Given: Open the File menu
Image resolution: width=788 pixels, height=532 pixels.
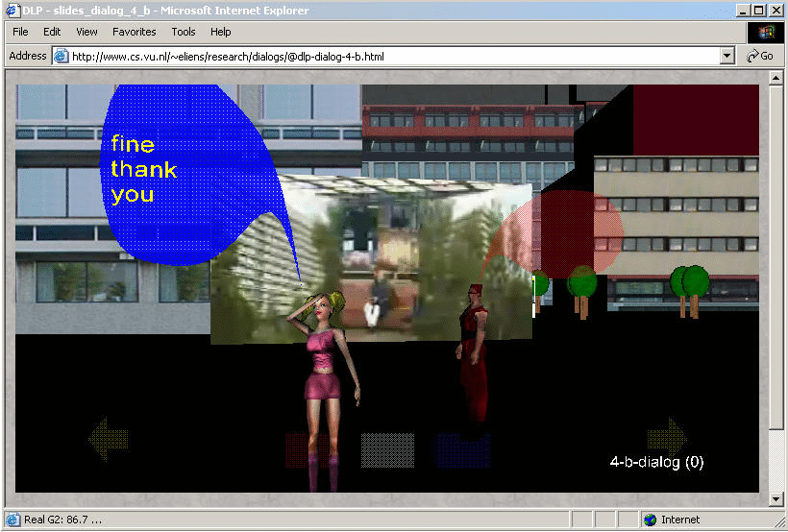Looking at the screenshot, I should [x=20, y=32].
